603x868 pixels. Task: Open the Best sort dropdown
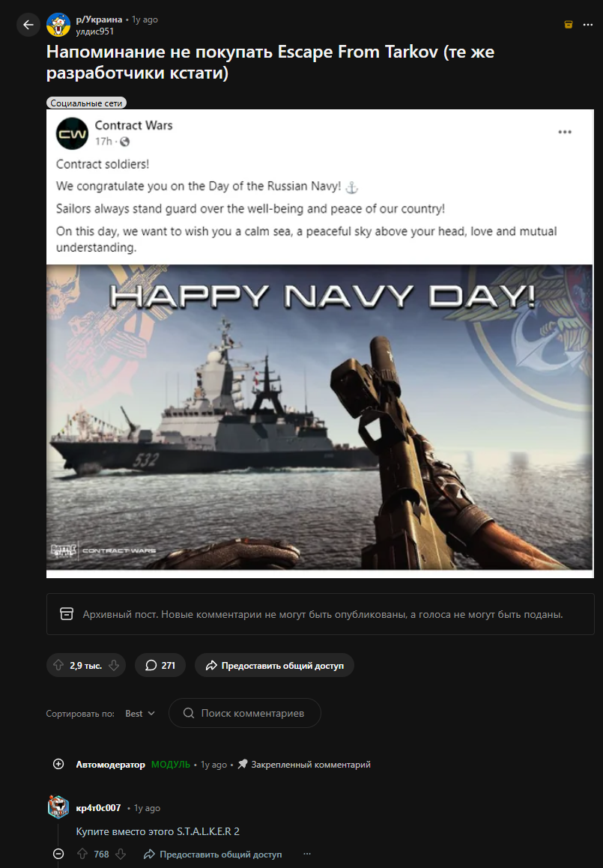139,714
